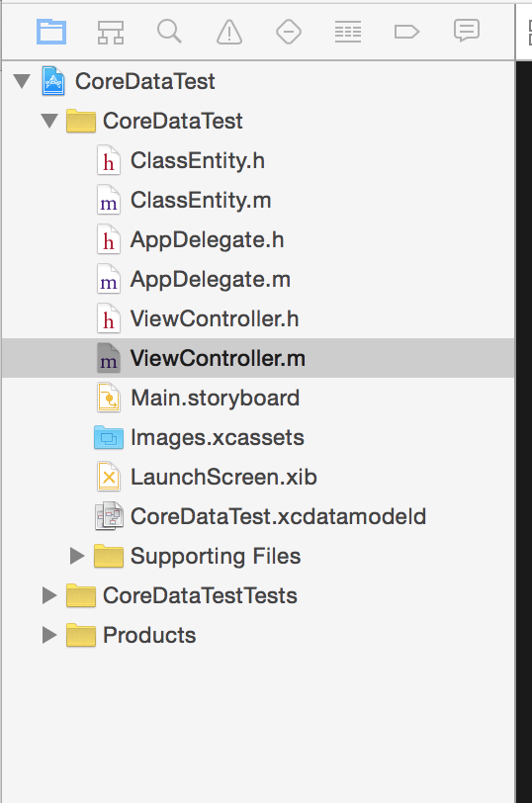Open the Find navigator magnifier
Screen dimensions: 532x803
coord(169,32)
